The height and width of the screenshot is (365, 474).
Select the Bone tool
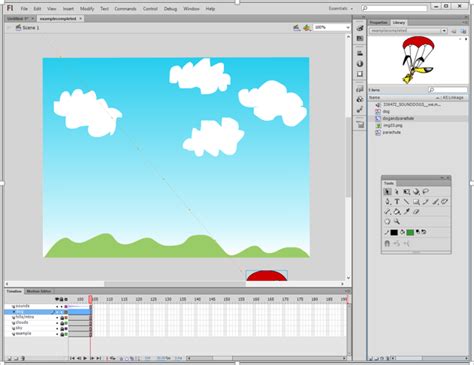pyautogui.click(x=387, y=212)
